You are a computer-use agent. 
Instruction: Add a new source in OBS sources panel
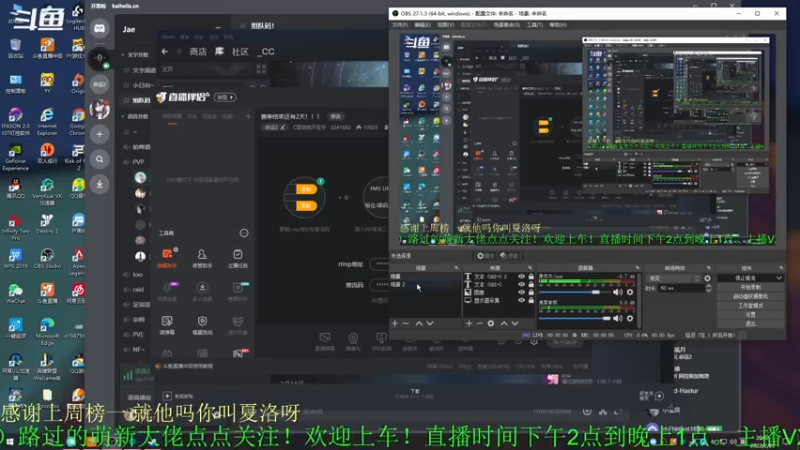pyautogui.click(x=469, y=323)
